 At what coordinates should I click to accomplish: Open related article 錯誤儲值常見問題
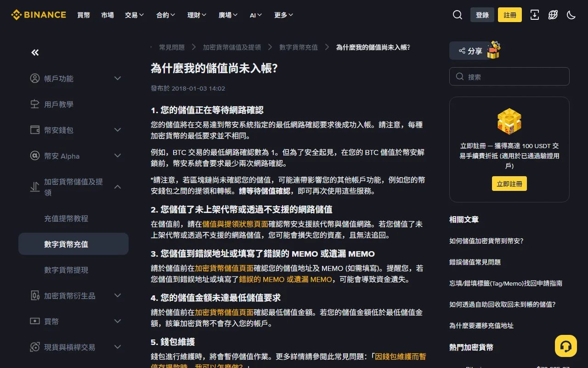point(475,262)
